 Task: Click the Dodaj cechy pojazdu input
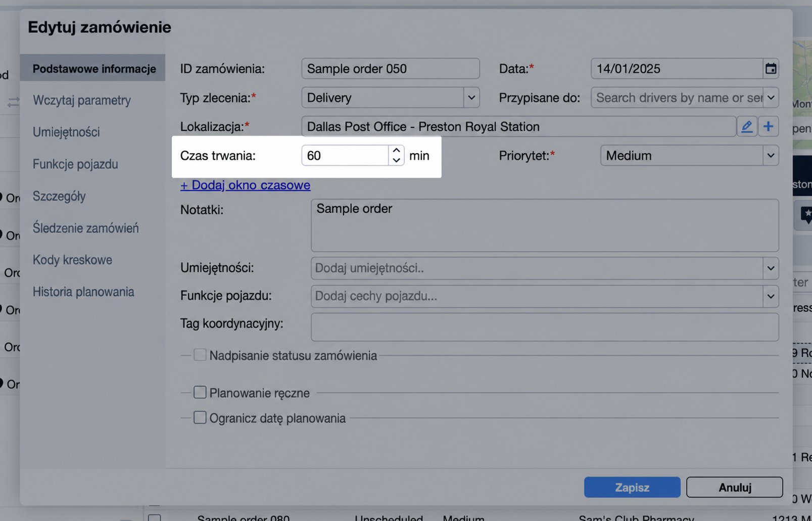(x=537, y=297)
